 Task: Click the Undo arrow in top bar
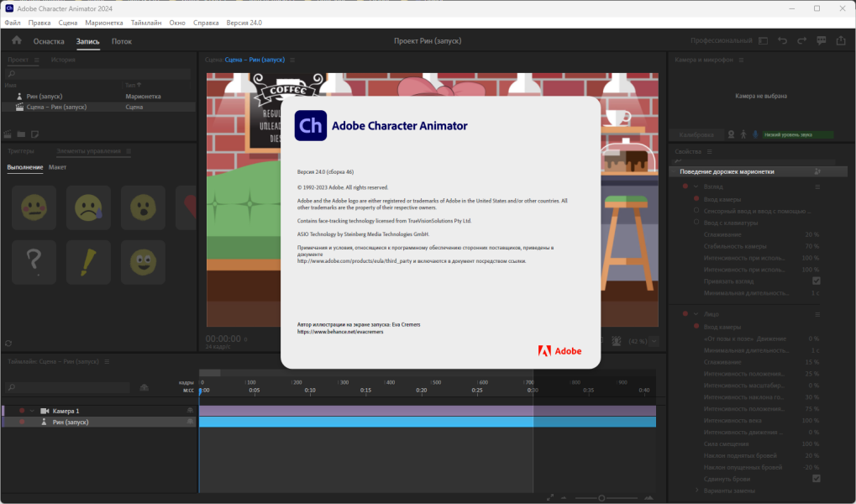782,41
